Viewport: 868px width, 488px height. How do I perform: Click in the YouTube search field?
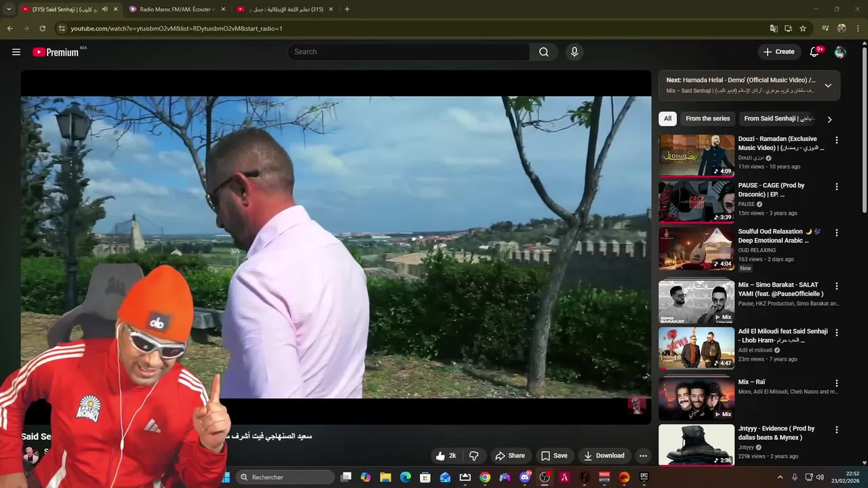click(408, 52)
